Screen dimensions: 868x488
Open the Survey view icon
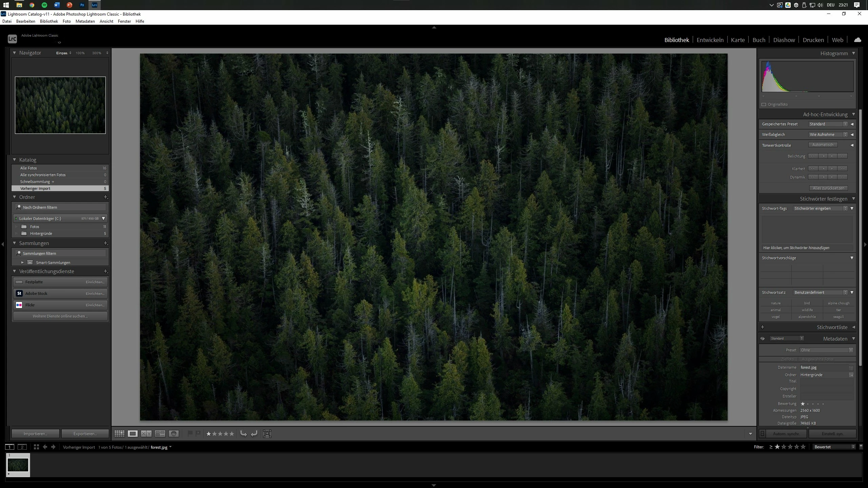[160, 433]
